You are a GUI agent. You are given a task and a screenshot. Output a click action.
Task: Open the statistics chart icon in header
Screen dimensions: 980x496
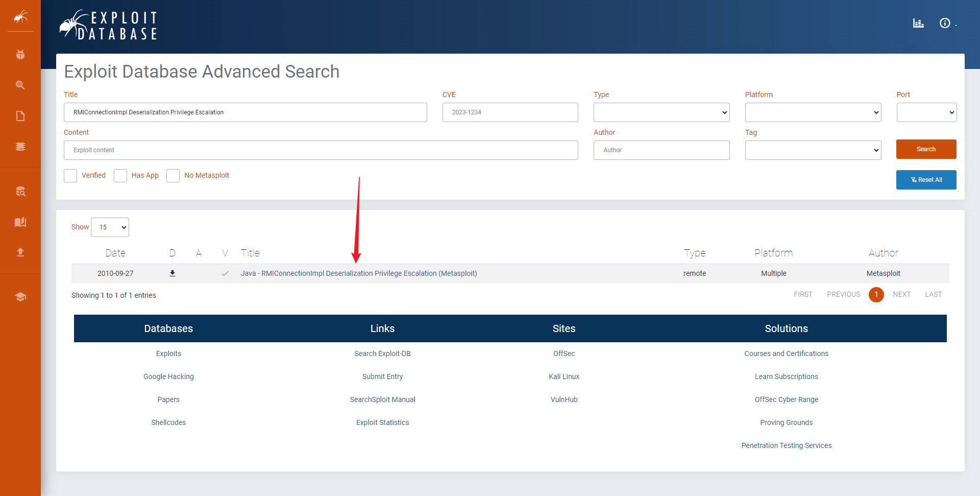click(x=918, y=23)
